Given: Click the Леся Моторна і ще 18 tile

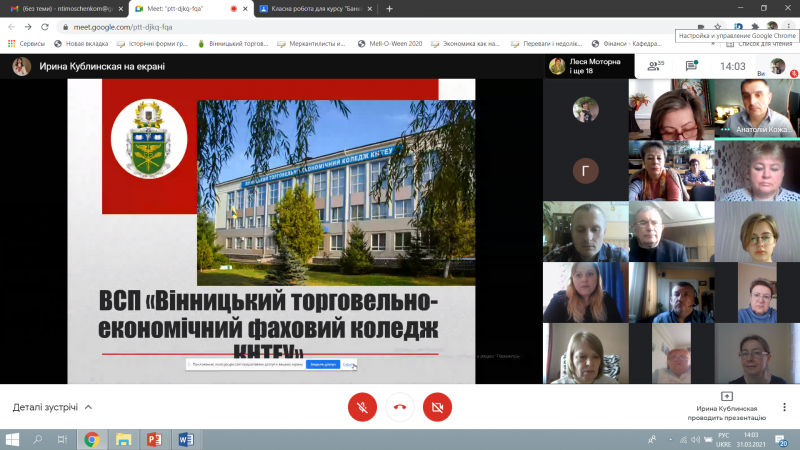Looking at the screenshot, I should (x=589, y=66).
